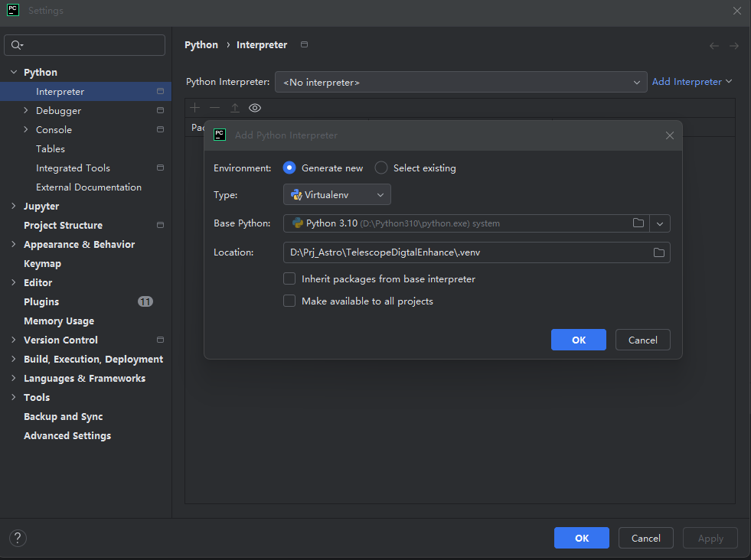
Task: Expand the Debugger tree node
Action: point(26,110)
